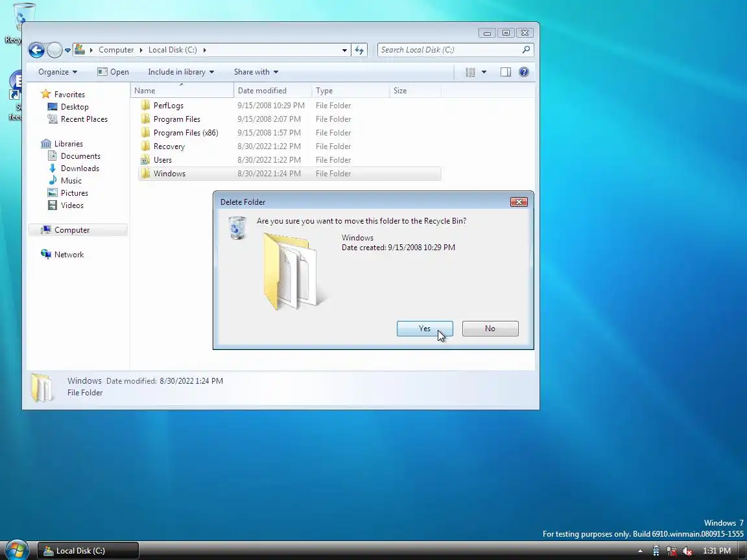Viewport: 747px width, 560px height.
Task: Open Desktop in the navigation pane
Action: coord(75,107)
